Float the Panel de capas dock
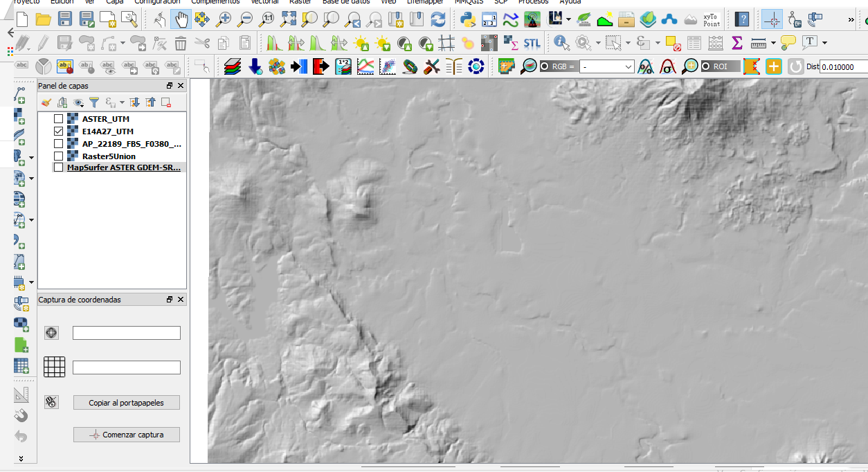This screenshot has width=868, height=472. (x=170, y=86)
